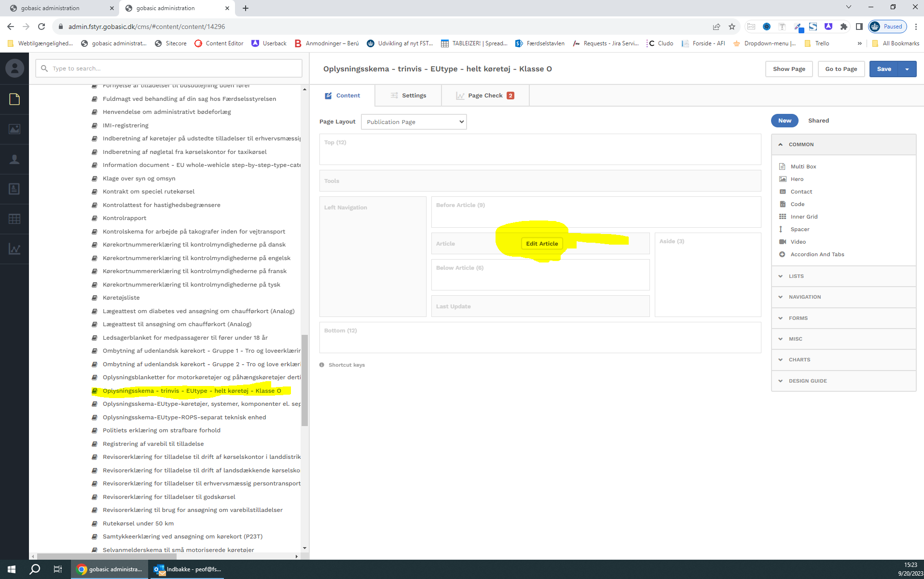
Task: Click the users icon in left sidebar
Action: 14,159
